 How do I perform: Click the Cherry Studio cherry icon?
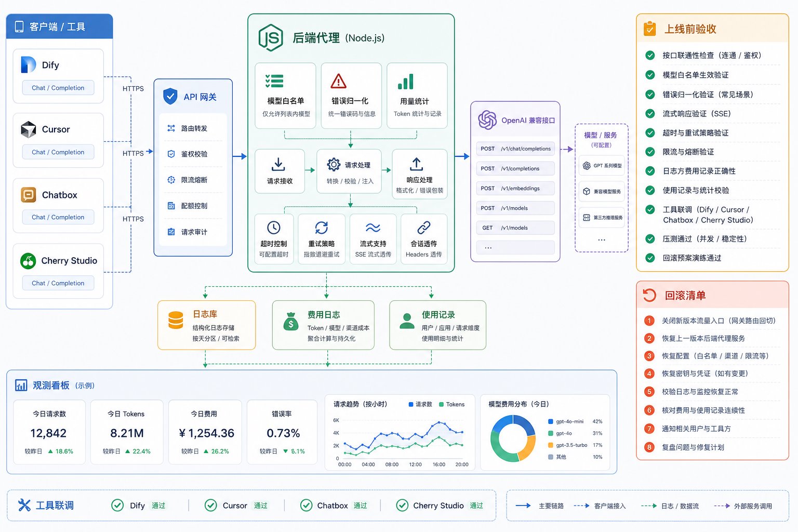pyautogui.click(x=28, y=260)
